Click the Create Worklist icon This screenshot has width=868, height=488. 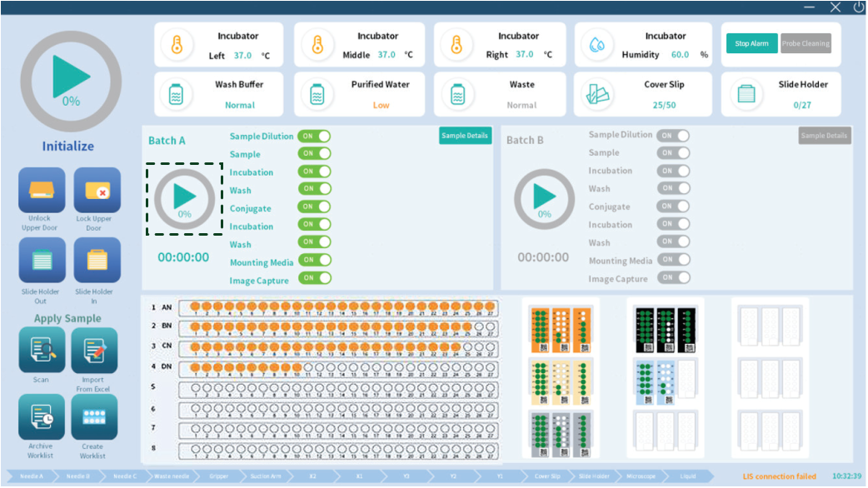pos(94,416)
